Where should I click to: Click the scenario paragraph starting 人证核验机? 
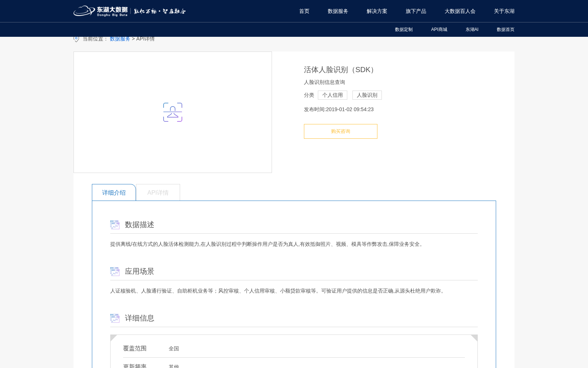coord(278,291)
